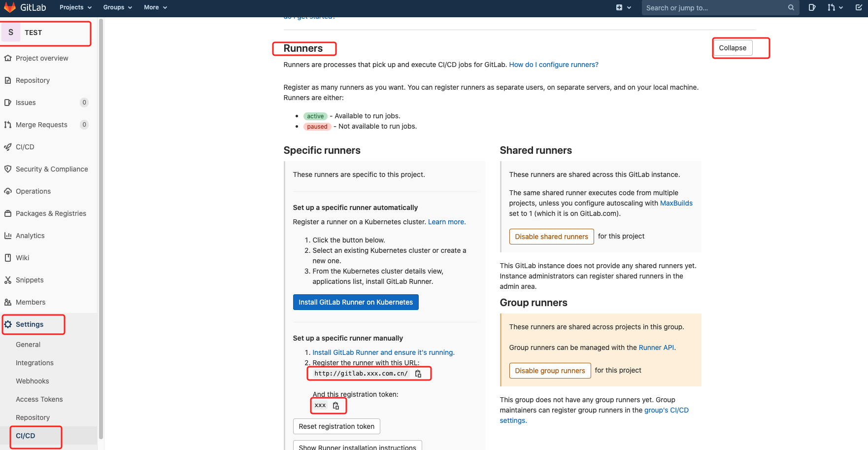Image resolution: width=868 pixels, height=450 pixels.
Task: Go to Analytics in sidebar
Action: click(30, 236)
